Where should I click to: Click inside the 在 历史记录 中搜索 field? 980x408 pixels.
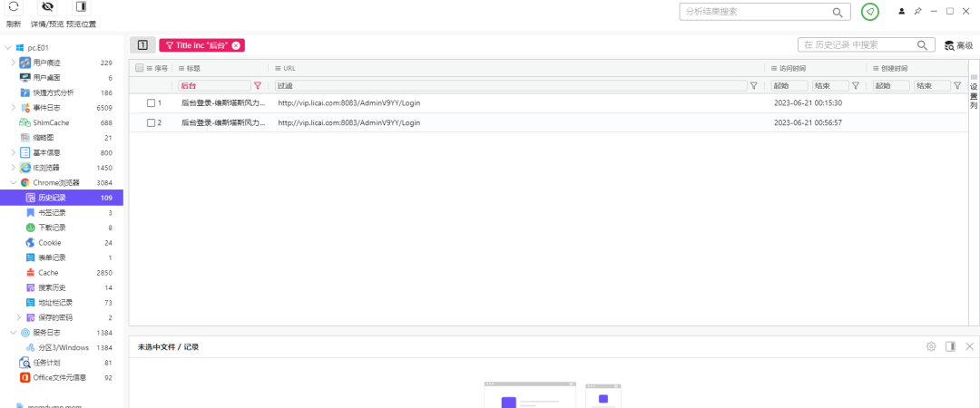[858, 45]
